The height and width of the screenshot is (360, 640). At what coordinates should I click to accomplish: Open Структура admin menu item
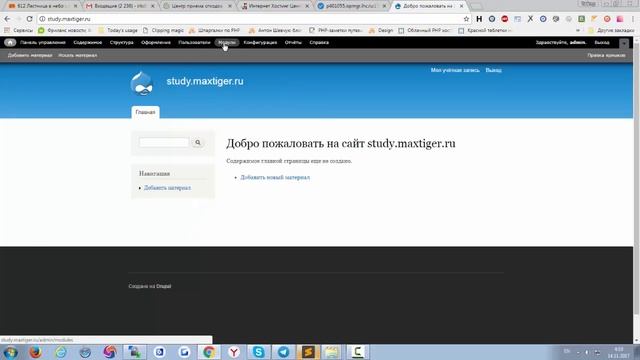point(122,42)
